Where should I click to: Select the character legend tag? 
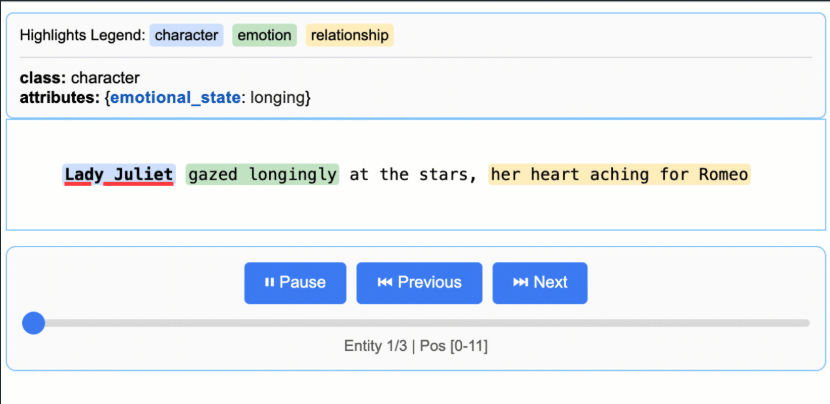click(186, 35)
